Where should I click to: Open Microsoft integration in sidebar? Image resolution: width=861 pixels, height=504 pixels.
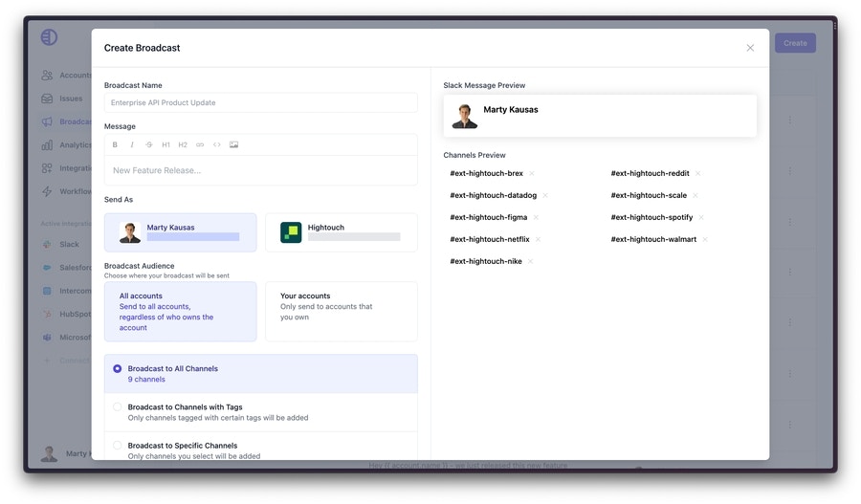66,337
